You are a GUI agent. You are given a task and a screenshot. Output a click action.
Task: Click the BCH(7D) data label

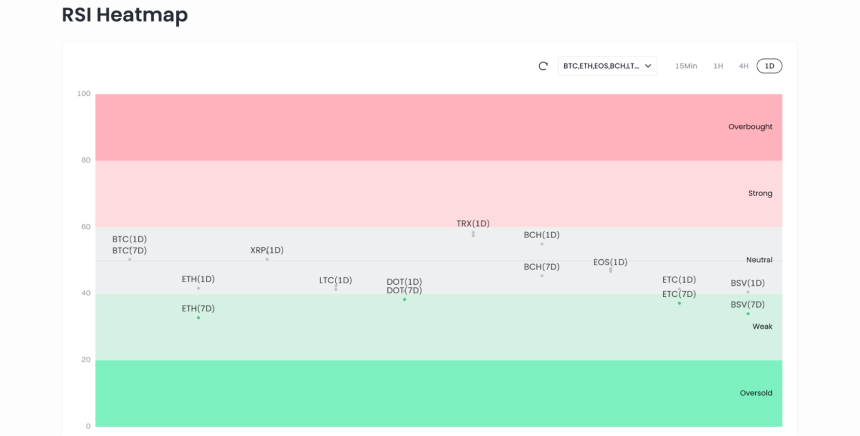(x=541, y=267)
